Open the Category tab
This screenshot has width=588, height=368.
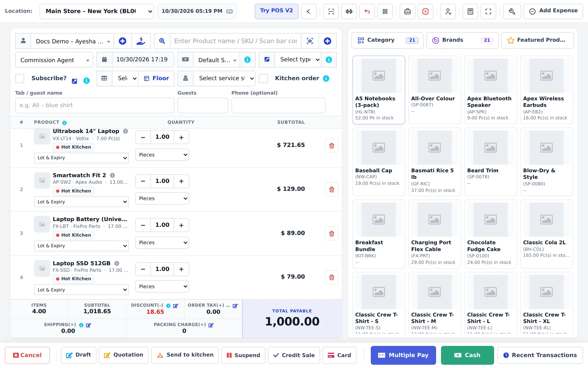[x=387, y=40]
